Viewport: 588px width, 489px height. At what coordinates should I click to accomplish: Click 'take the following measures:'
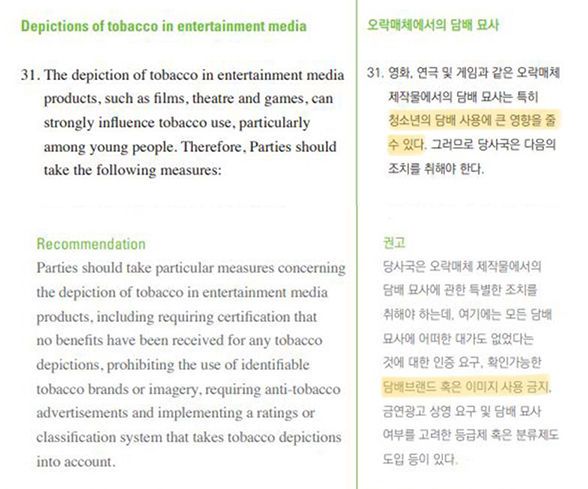click(132, 170)
